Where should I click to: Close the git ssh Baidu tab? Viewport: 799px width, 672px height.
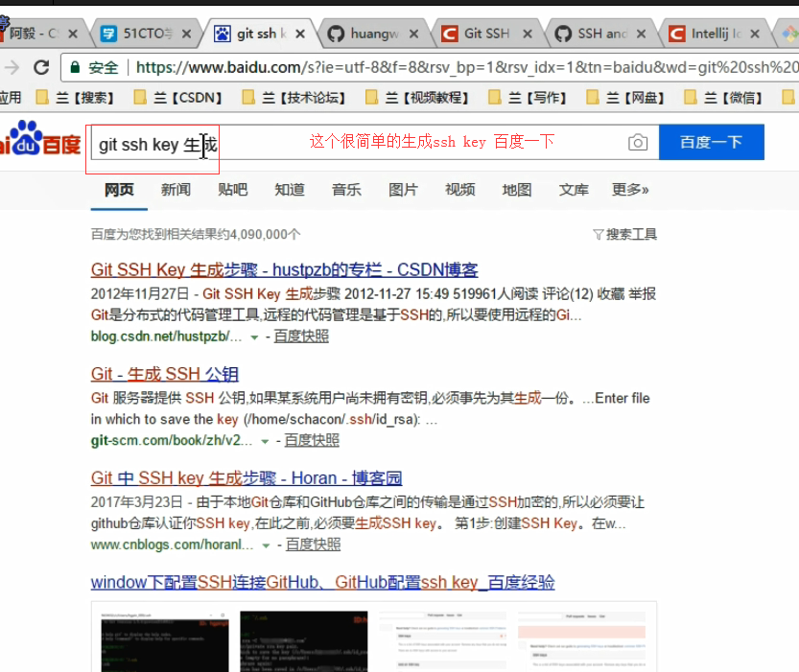click(x=300, y=34)
